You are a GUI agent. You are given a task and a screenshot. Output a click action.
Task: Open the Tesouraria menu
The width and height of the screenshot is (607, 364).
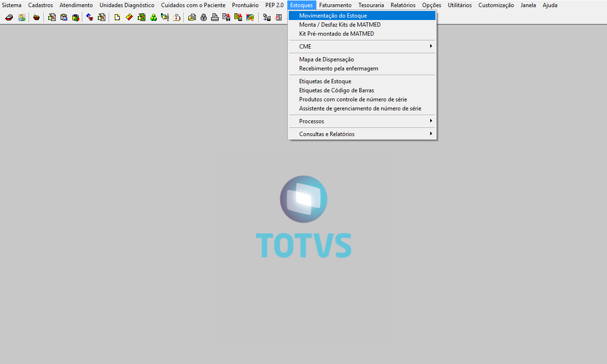(371, 5)
